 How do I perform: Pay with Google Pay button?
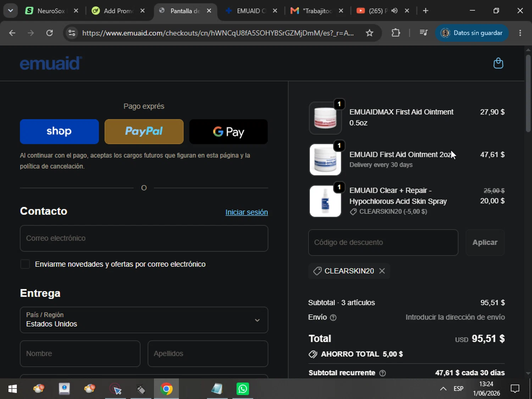pos(228,132)
